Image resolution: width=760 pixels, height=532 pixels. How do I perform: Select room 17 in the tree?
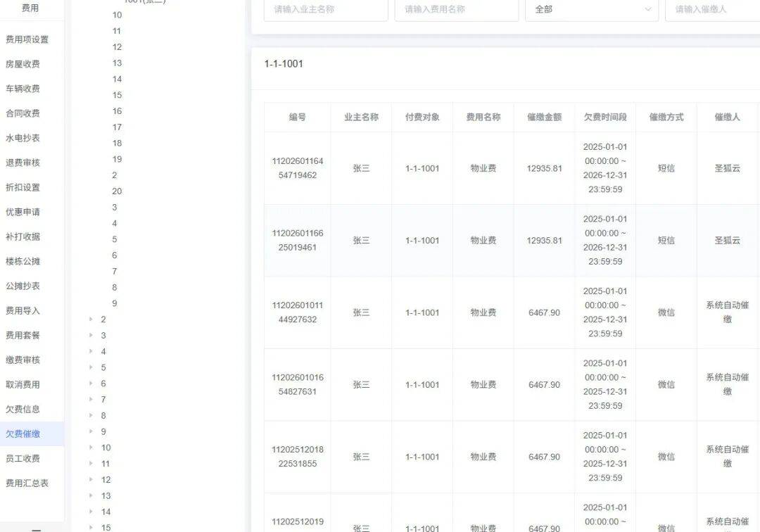(x=117, y=127)
